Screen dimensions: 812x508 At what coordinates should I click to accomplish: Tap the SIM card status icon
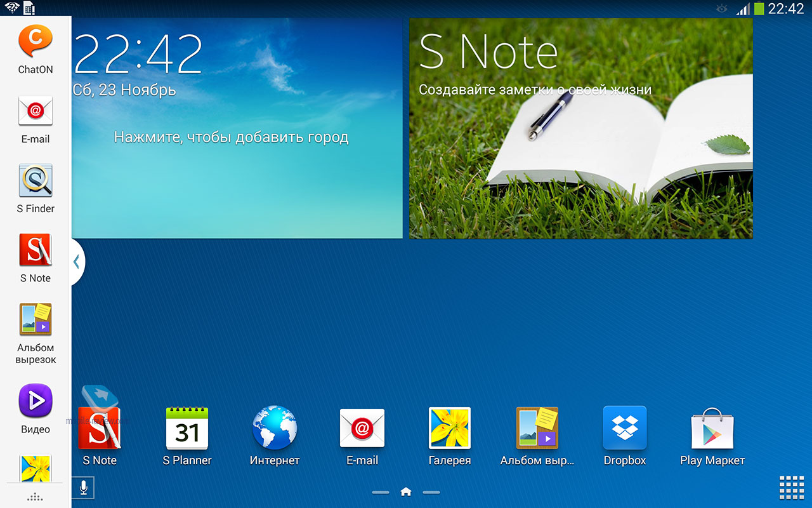pyautogui.click(x=29, y=8)
